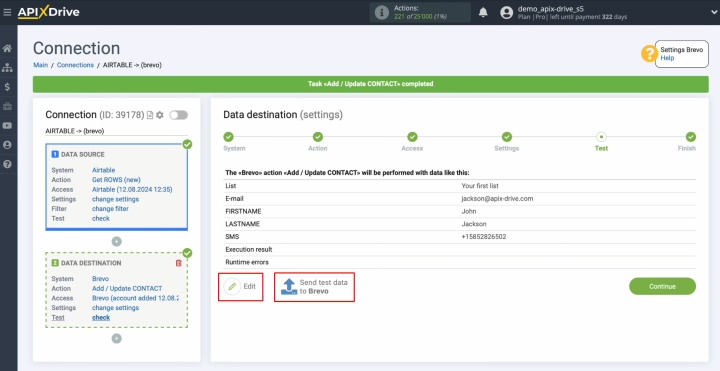720x371 pixels.
Task: Click the task completed green banner
Action: point(371,84)
